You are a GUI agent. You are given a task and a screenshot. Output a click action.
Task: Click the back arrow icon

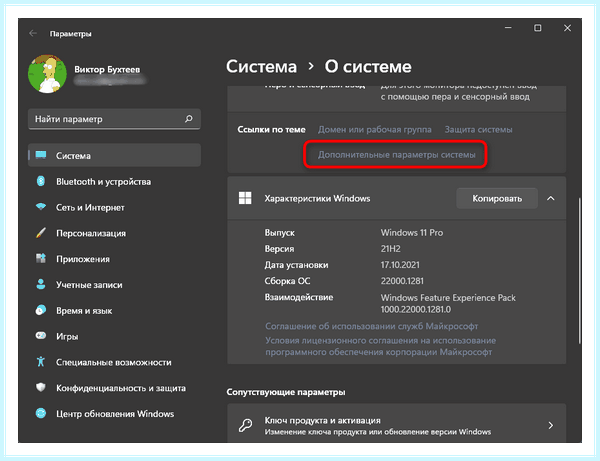(x=33, y=33)
